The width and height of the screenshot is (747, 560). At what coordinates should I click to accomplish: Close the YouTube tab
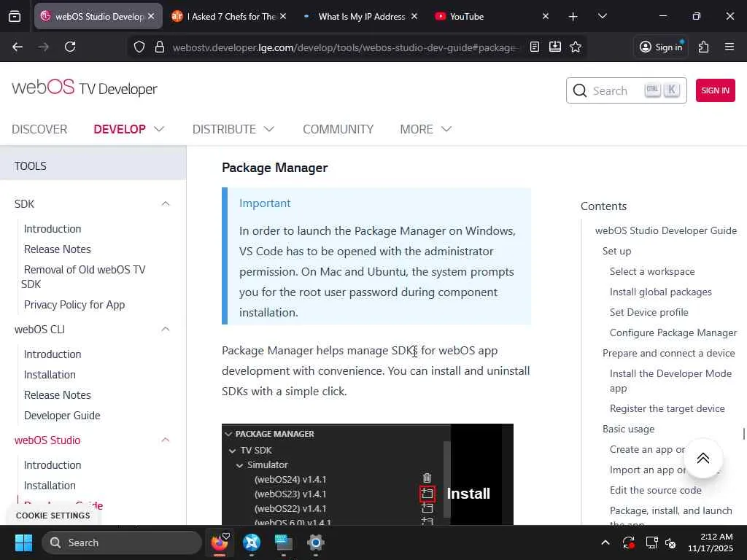point(546,16)
